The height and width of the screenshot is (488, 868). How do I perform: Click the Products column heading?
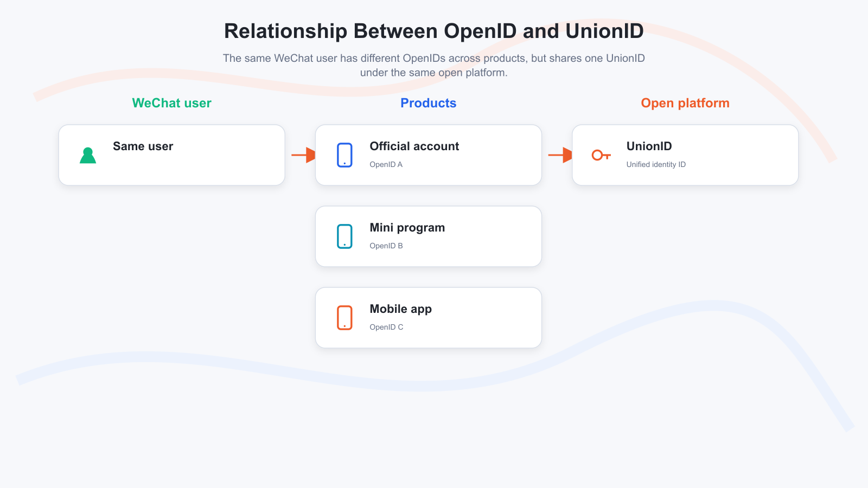[x=429, y=103]
